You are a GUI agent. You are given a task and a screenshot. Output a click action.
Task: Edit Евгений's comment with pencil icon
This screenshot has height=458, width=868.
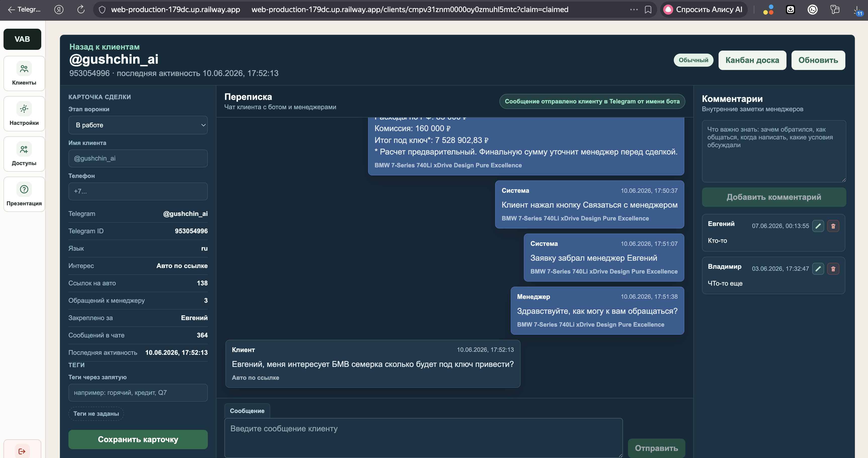click(818, 226)
